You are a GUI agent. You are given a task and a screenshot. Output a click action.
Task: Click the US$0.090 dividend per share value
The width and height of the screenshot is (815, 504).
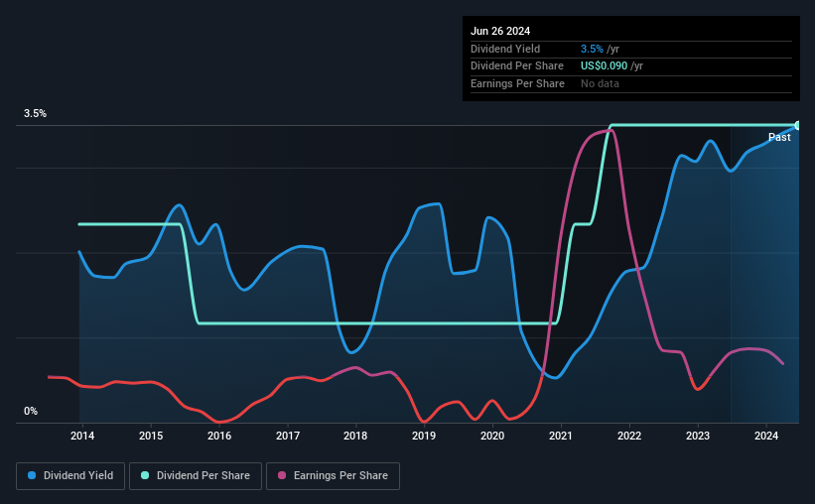pyautogui.click(x=604, y=66)
